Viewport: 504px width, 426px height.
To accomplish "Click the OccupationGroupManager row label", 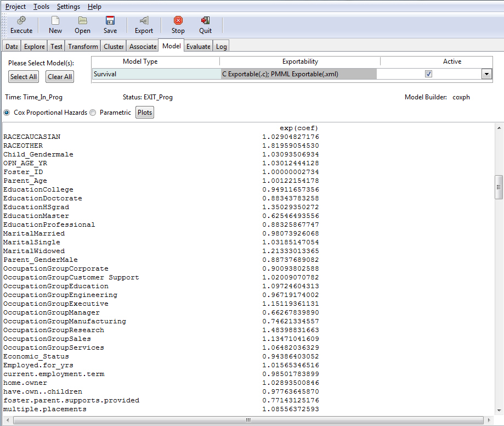I will click(52, 312).
